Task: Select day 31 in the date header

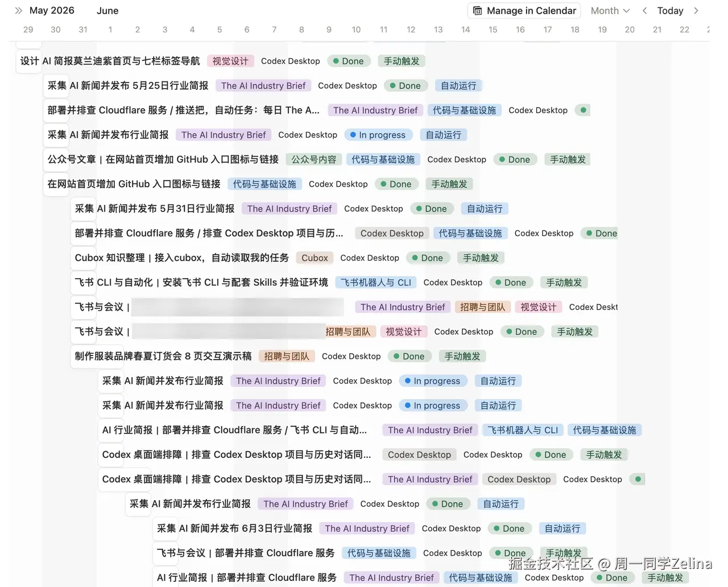Action: coord(83,30)
